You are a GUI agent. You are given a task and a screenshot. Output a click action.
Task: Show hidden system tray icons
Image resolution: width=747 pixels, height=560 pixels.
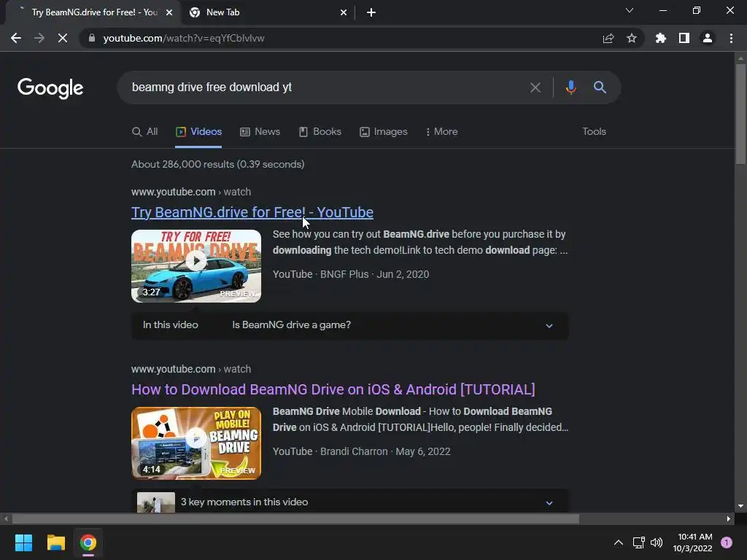tap(619, 542)
